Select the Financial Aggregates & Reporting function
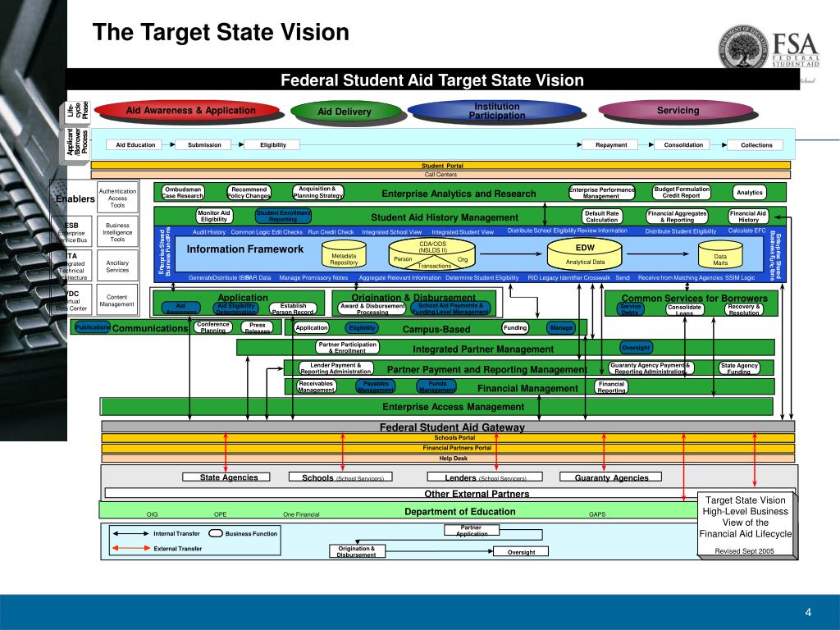 [x=677, y=217]
